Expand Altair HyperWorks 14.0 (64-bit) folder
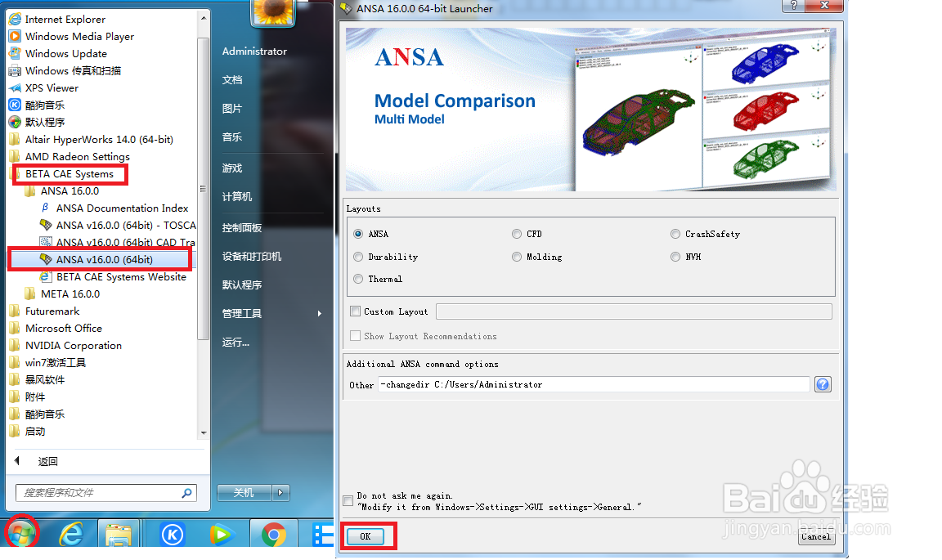The width and height of the screenshot is (942, 560). point(92,140)
